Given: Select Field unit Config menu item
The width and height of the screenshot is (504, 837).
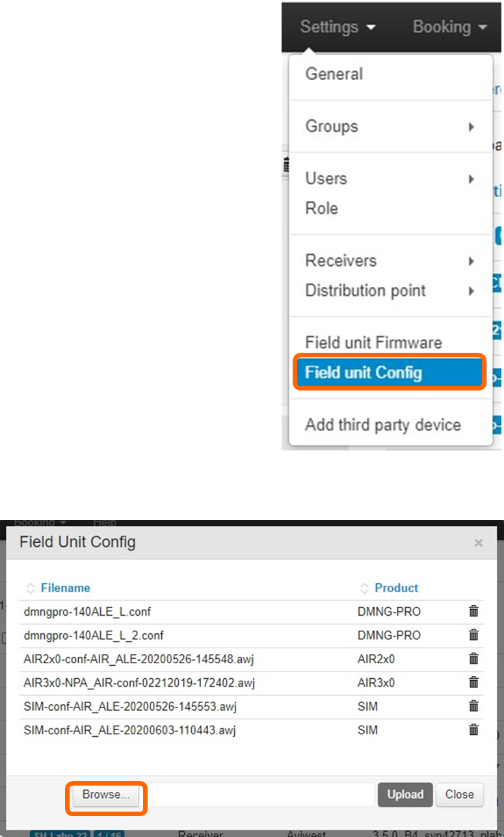Looking at the screenshot, I should click(389, 373).
